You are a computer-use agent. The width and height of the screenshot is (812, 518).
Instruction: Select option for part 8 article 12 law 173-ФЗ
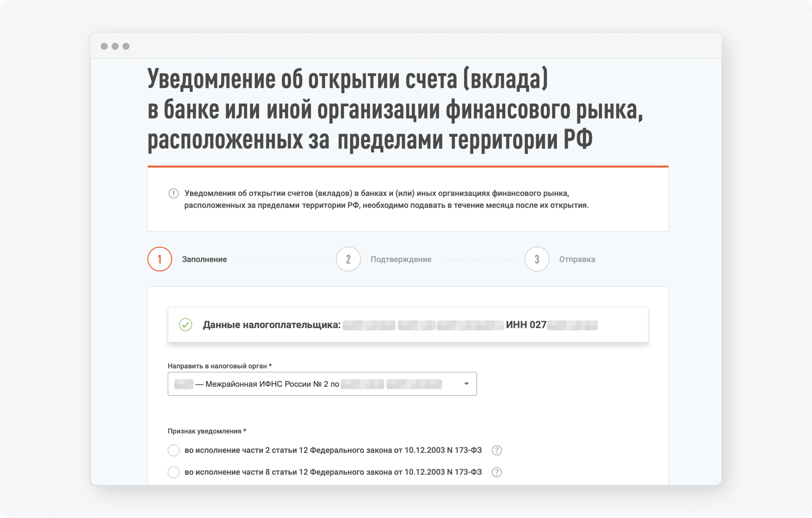tap(173, 472)
